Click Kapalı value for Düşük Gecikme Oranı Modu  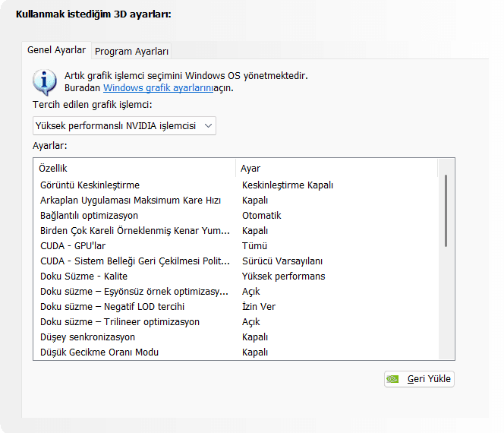[255, 352]
